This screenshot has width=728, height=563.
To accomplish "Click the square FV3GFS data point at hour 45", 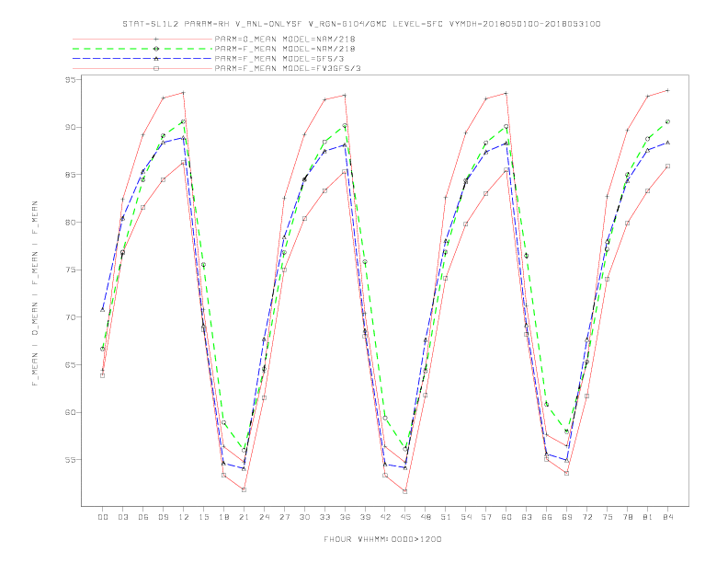I will [405, 491].
